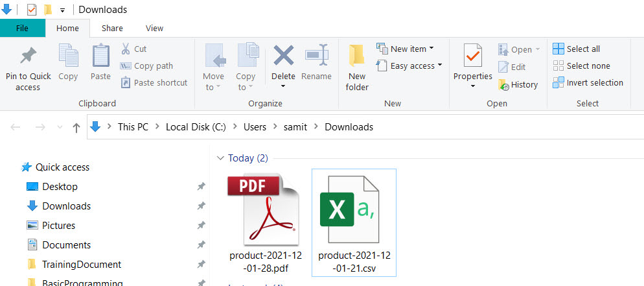Click the Properties checkmark icon
The width and height of the screenshot is (644, 286).
(x=473, y=56)
